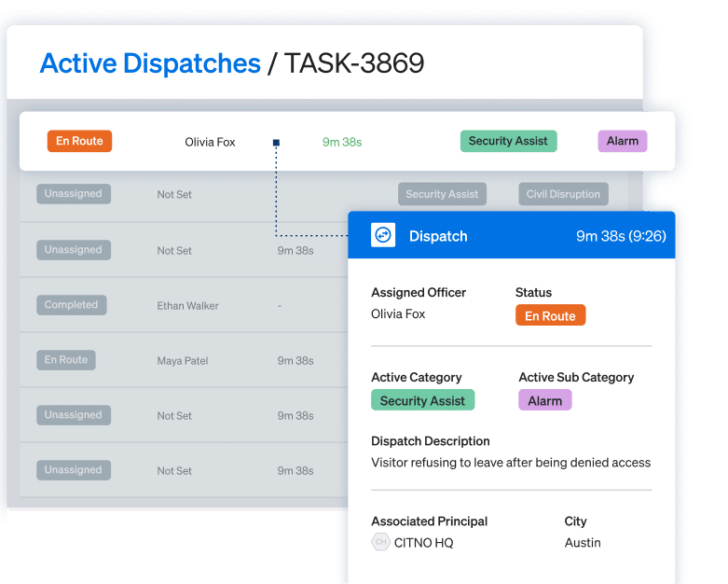Click the Dispatch Description label
The image size is (728, 584).
tap(431, 441)
